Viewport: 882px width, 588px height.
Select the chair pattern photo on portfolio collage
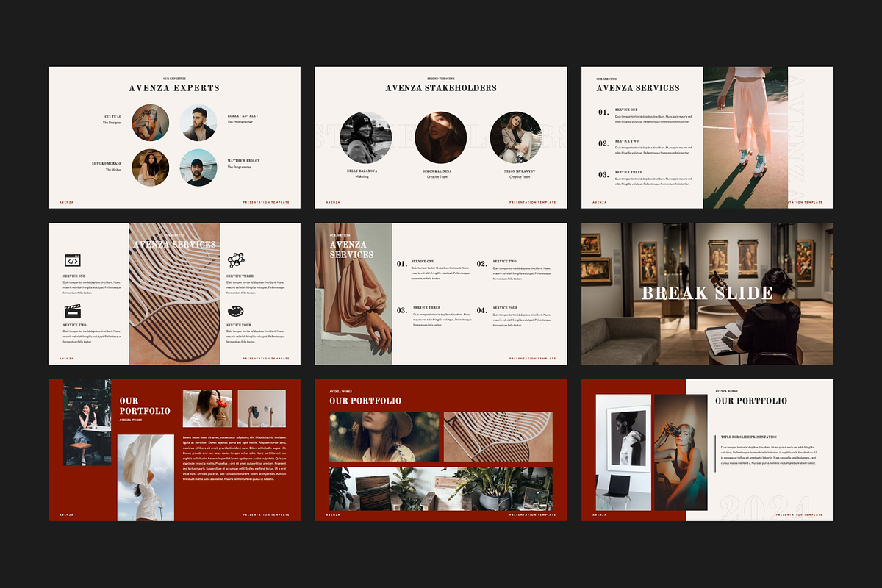(x=498, y=437)
